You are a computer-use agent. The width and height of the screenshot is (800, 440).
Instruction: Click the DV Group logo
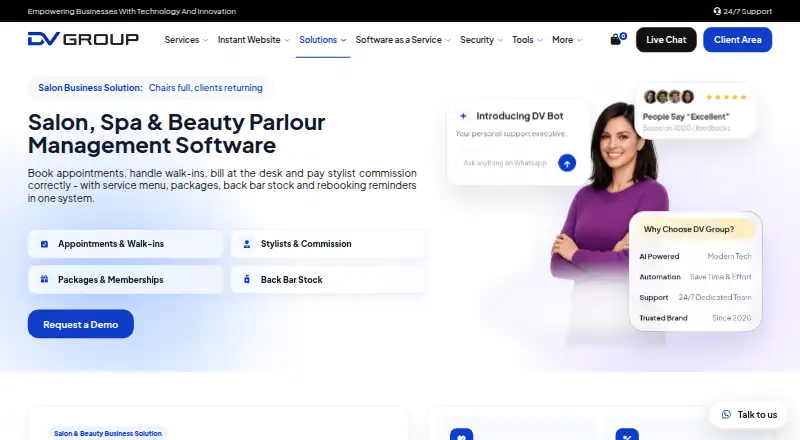pyautogui.click(x=83, y=39)
